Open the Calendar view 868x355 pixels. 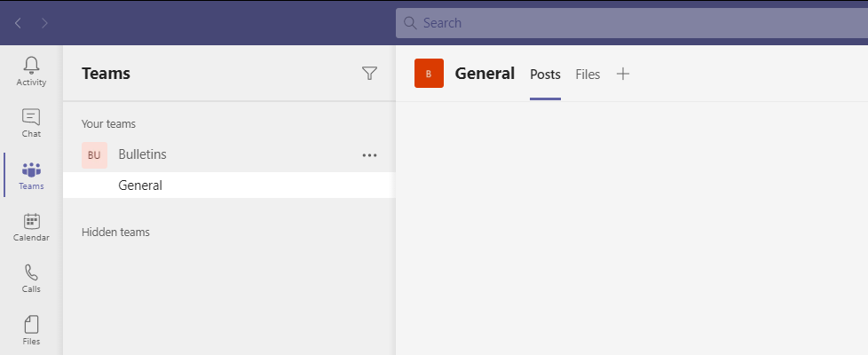[x=31, y=226]
